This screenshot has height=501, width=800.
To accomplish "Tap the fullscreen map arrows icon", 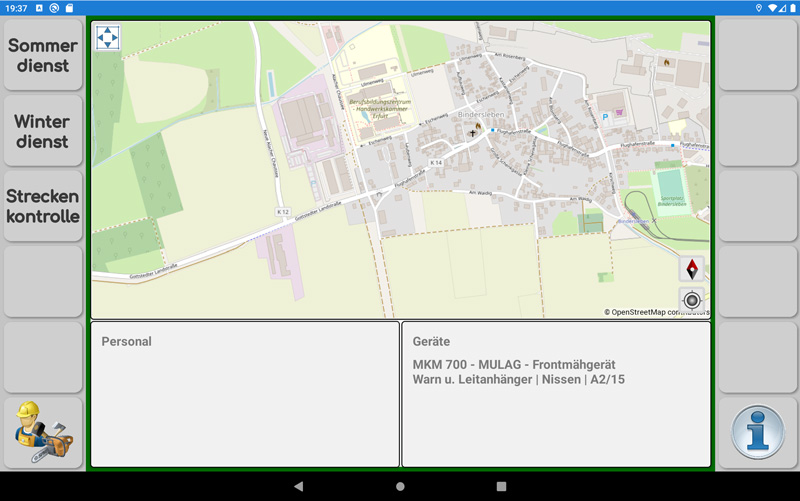I will coord(108,37).
